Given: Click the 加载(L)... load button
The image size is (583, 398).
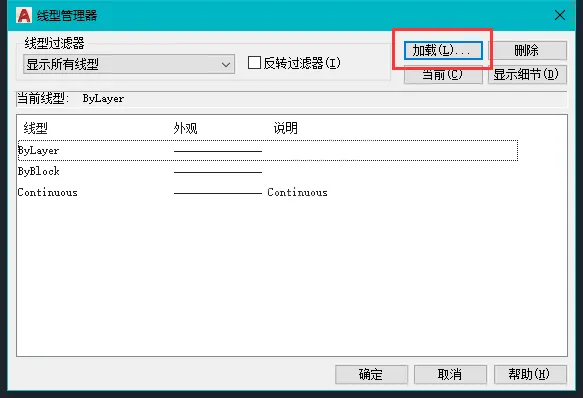Looking at the screenshot, I should pyautogui.click(x=443, y=50).
